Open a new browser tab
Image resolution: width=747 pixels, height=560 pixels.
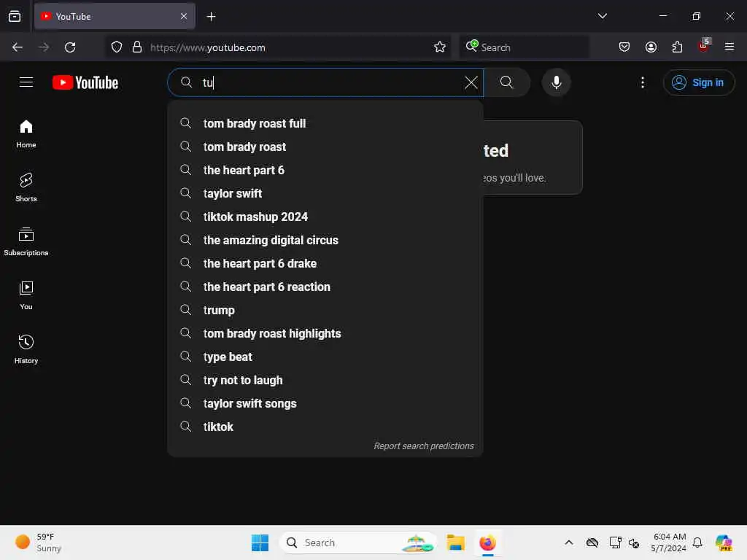tap(211, 17)
